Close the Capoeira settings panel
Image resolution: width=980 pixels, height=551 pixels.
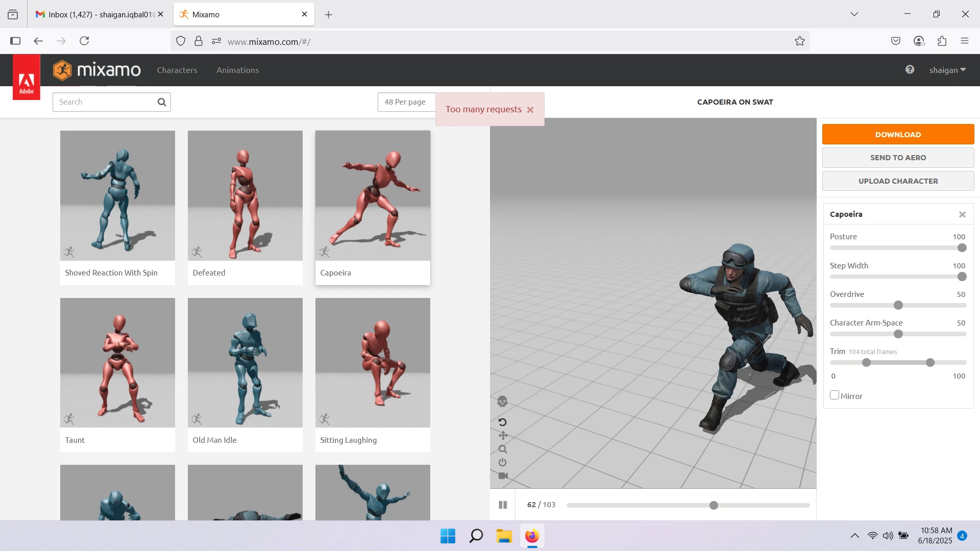[x=962, y=215]
